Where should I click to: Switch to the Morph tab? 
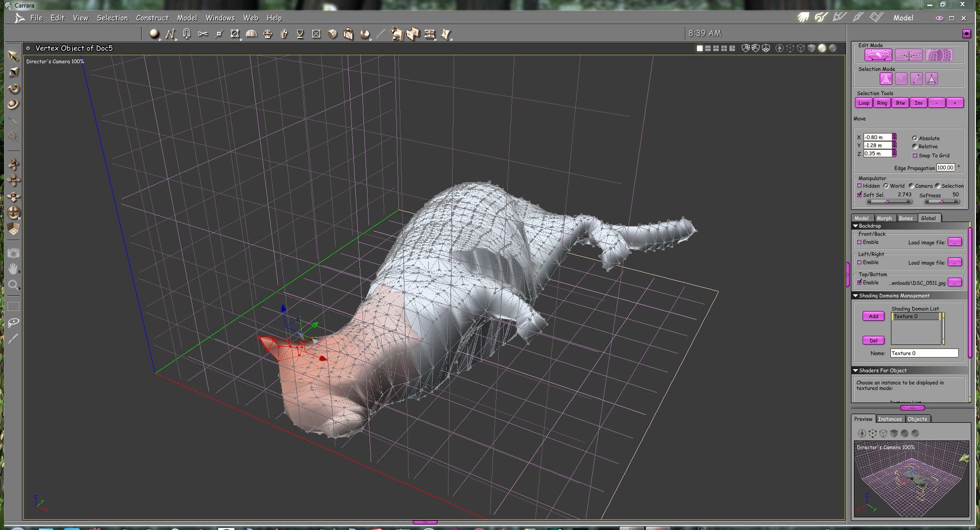tap(884, 218)
